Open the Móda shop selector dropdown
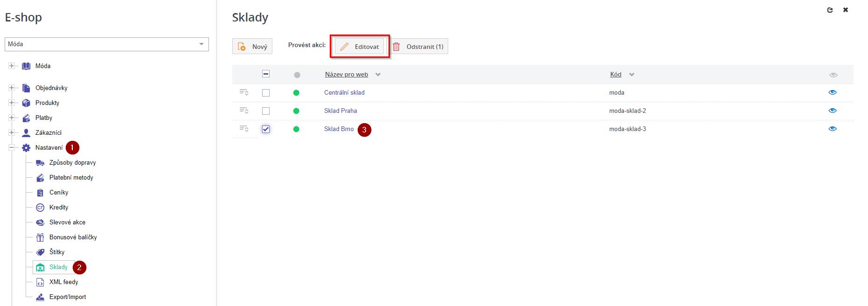The width and height of the screenshot is (868, 306). click(x=106, y=44)
